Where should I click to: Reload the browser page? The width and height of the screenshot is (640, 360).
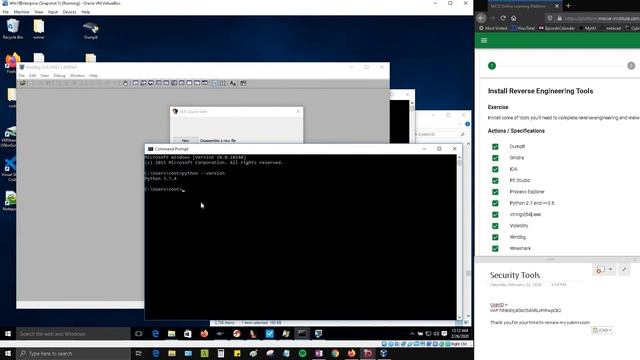[503, 18]
